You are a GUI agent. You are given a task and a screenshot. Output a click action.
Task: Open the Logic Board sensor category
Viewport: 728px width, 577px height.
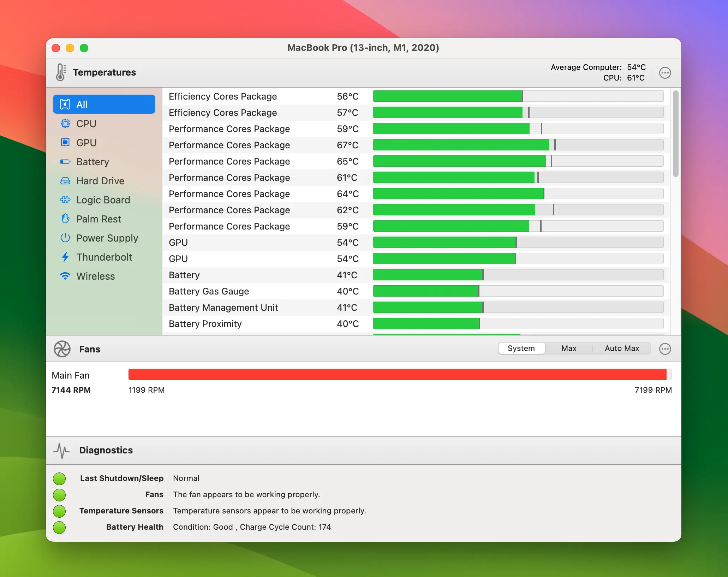point(104,200)
